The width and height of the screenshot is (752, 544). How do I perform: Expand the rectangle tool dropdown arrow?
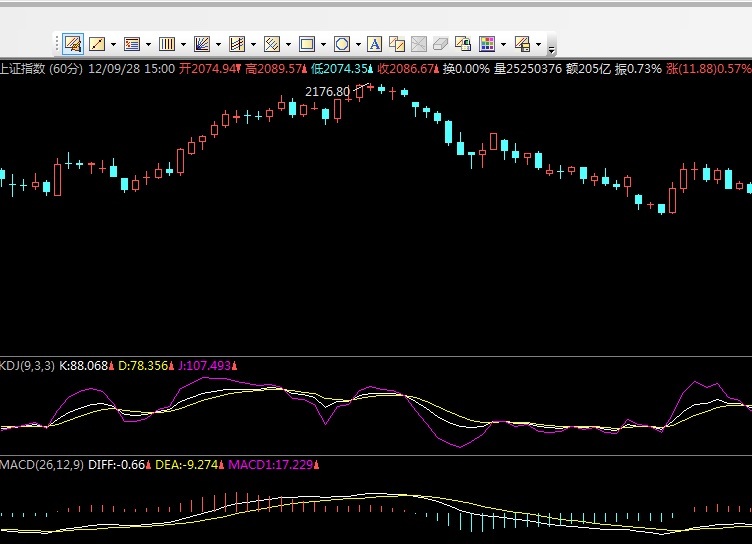[x=323, y=44]
